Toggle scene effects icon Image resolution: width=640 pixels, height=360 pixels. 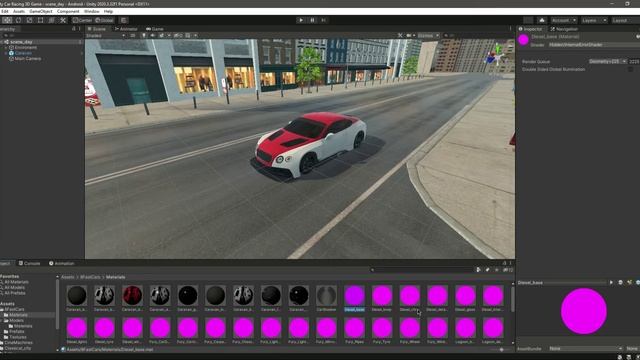pos(162,36)
